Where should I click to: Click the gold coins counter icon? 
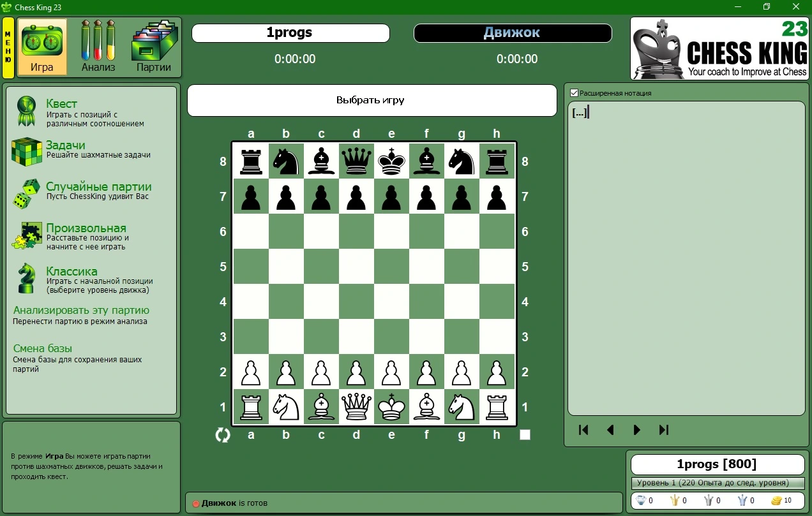(776, 501)
